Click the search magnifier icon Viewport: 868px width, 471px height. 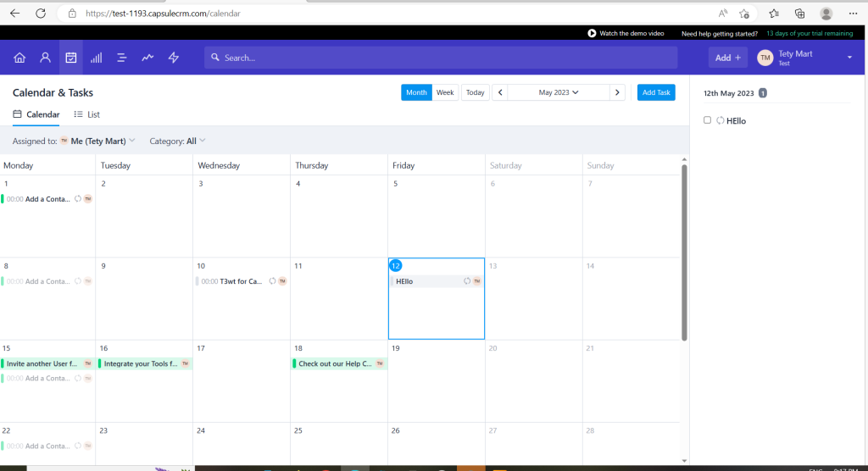click(215, 57)
